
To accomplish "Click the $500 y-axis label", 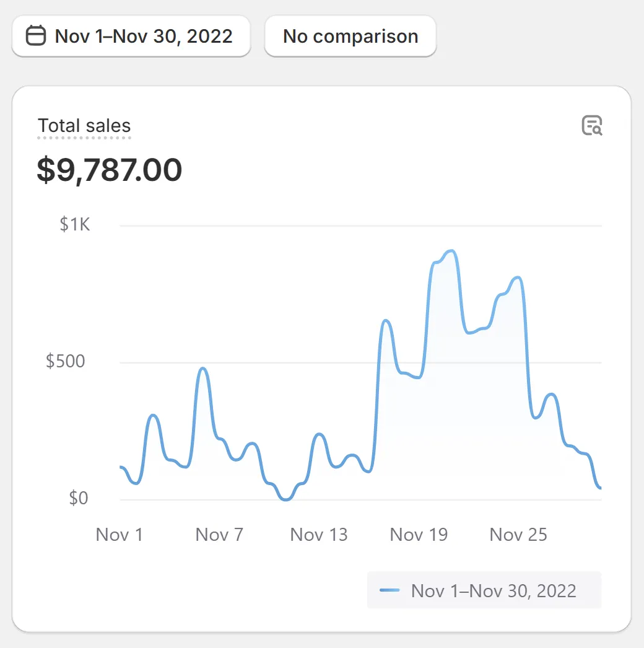I will pos(66,361).
